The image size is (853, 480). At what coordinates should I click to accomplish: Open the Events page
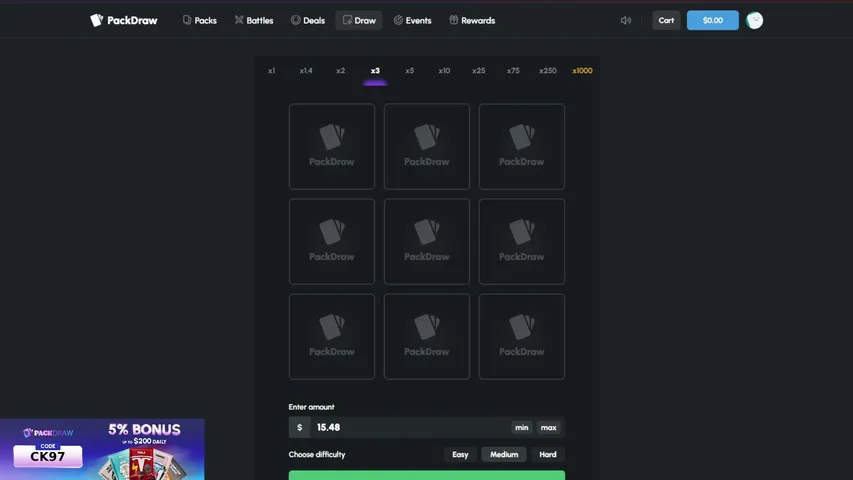click(412, 20)
